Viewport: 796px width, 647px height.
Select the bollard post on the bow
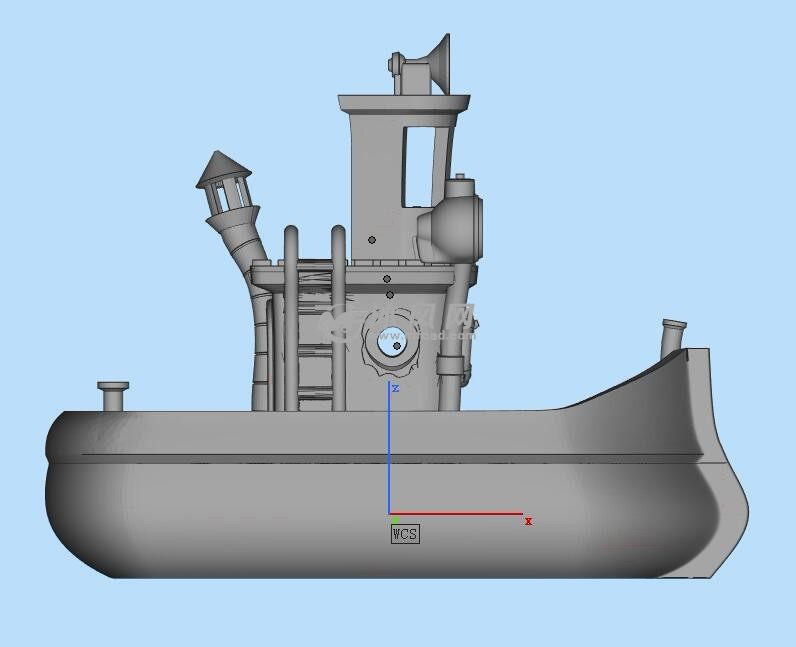point(673,336)
